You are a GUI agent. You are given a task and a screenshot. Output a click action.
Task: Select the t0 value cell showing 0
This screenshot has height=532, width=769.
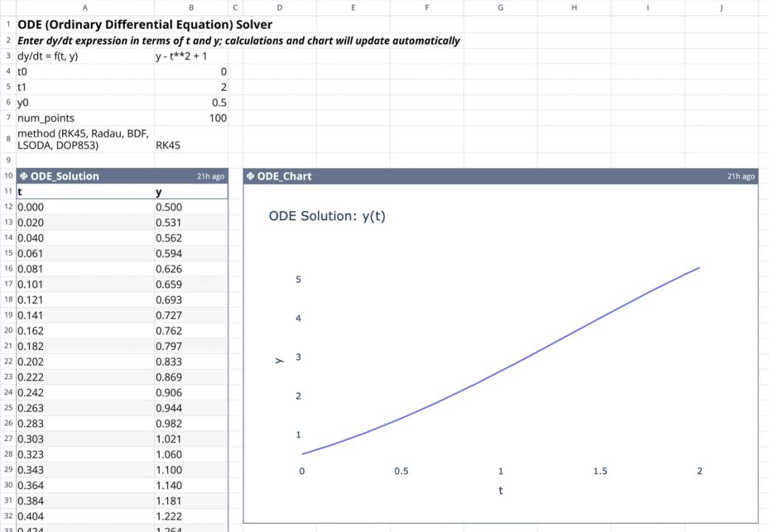tap(191, 71)
